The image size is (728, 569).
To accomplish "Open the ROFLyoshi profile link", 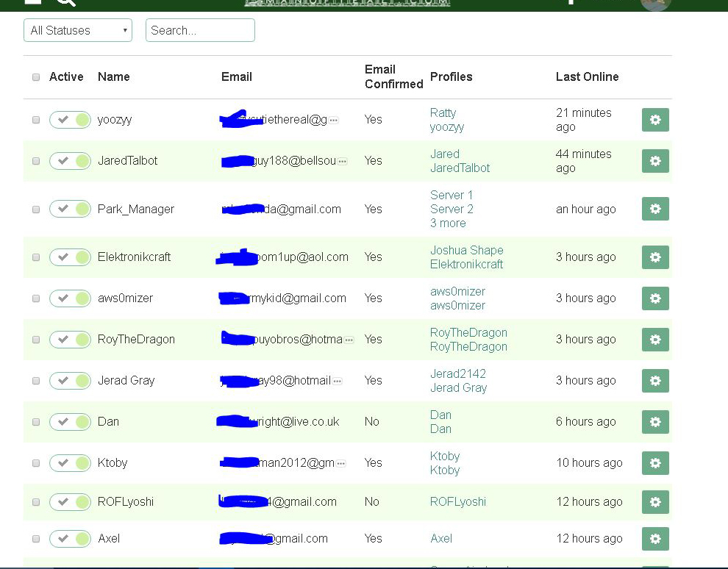I will click(x=457, y=501).
